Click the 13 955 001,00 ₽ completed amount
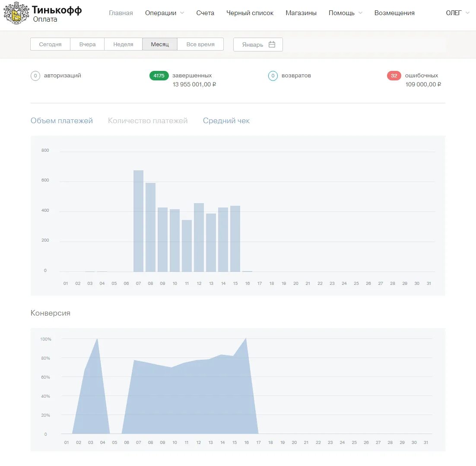The height and width of the screenshot is (466, 476). 194,84
